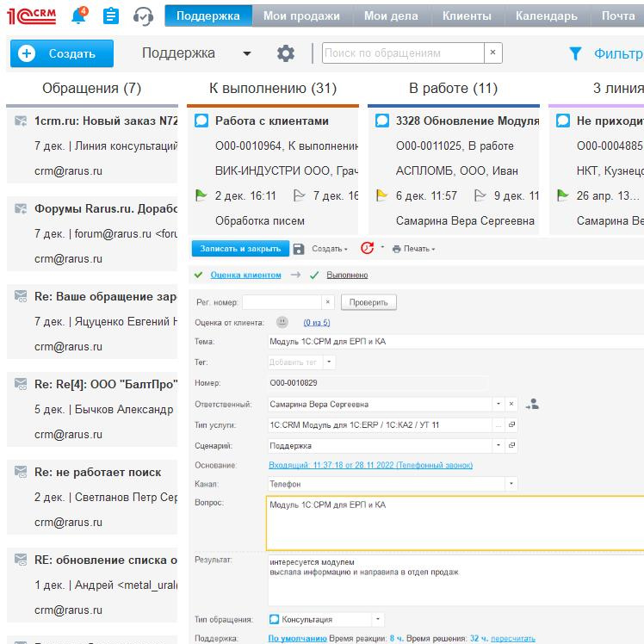The width and height of the screenshot is (644, 644).
Task: Expand the Поддержка board selector dropdown
Action: point(247,53)
